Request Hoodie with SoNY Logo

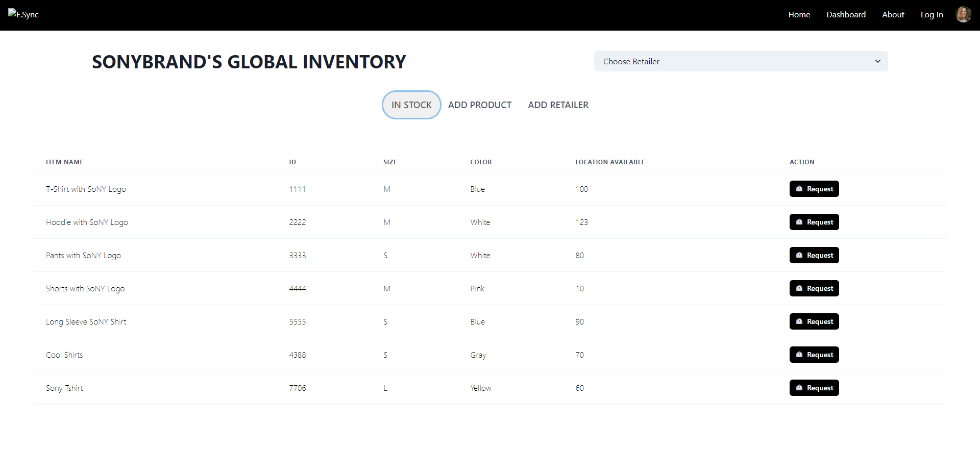[x=814, y=222]
